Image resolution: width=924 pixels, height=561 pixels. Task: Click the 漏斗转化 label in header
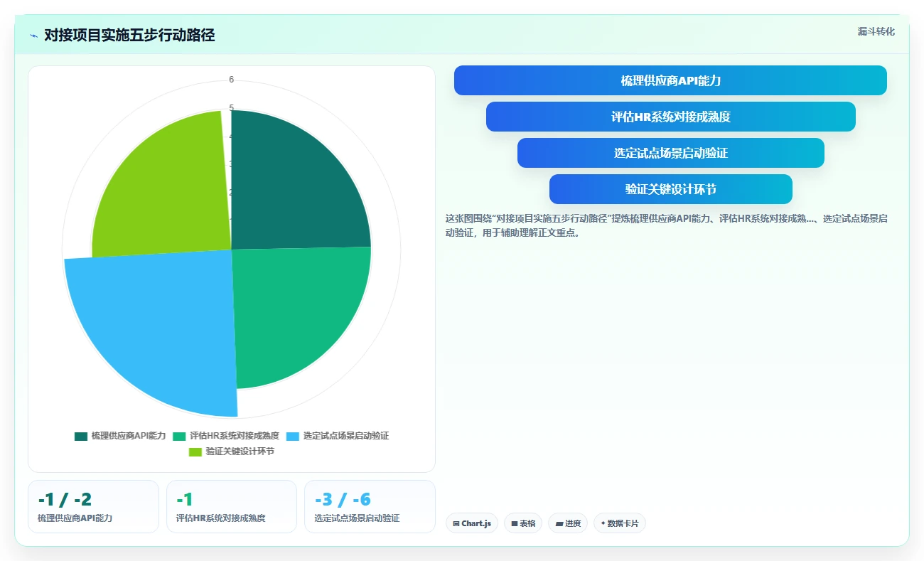(x=876, y=31)
